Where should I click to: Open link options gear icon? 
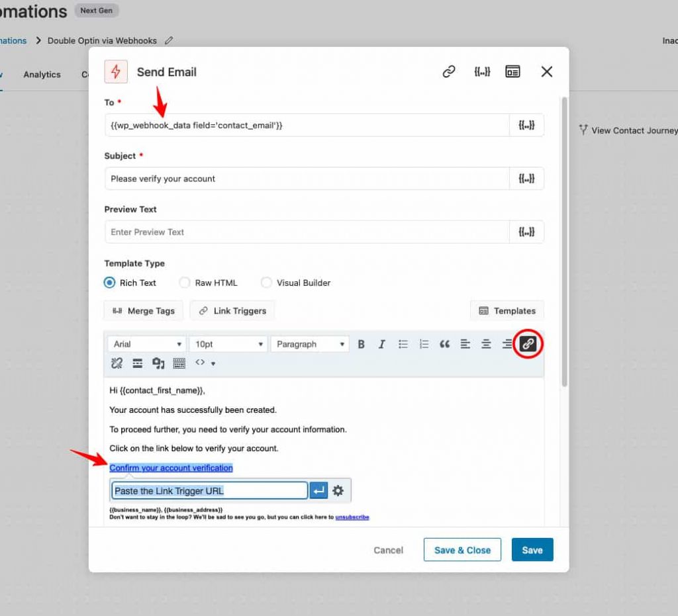point(338,491)
